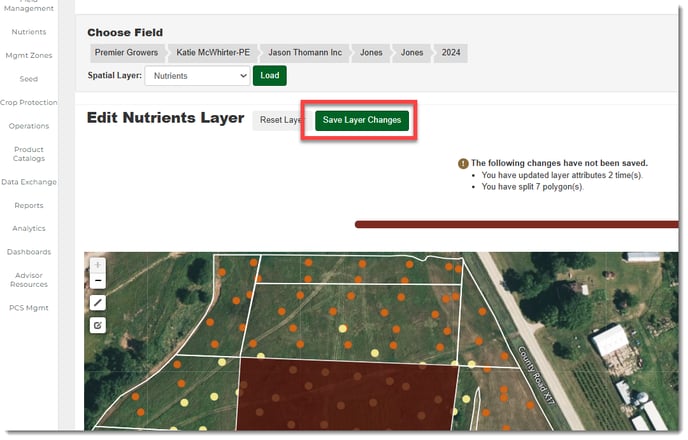Open Crop Protection sidebar item

[29, 102]
